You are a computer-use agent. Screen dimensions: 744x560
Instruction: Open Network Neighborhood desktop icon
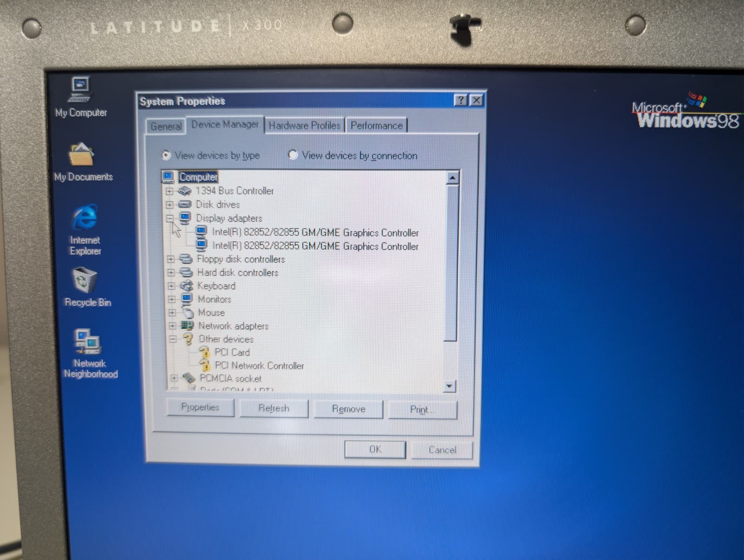tap(88, 342)
